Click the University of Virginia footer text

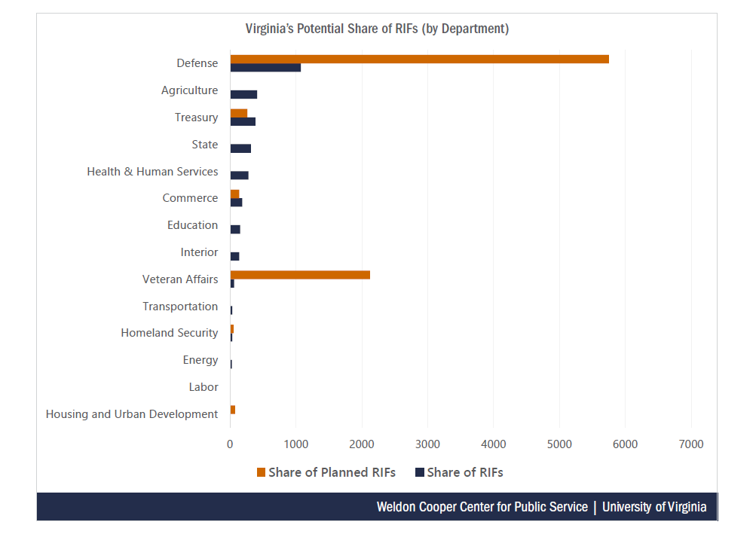(x=654, y=507)
